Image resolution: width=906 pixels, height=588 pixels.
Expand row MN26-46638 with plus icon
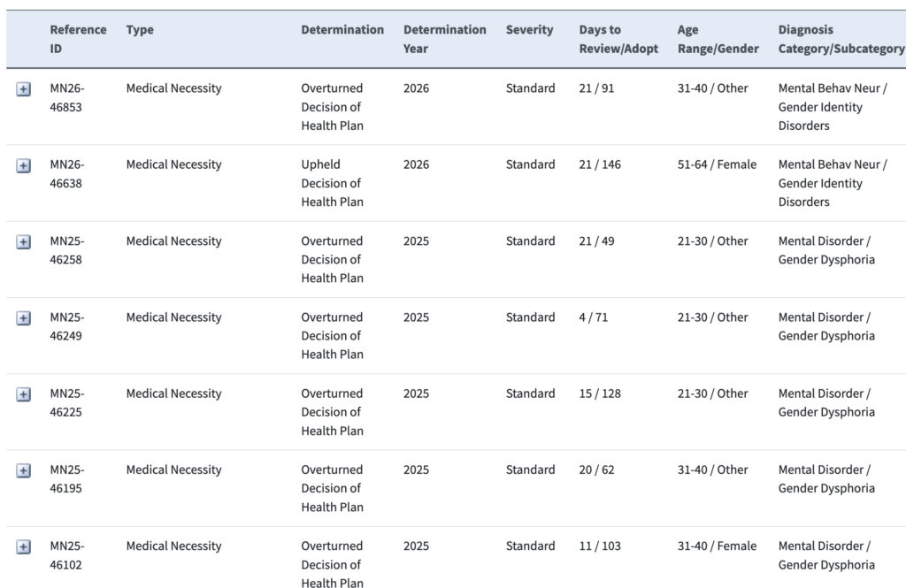pyautogui.click(x=23, y=165)
